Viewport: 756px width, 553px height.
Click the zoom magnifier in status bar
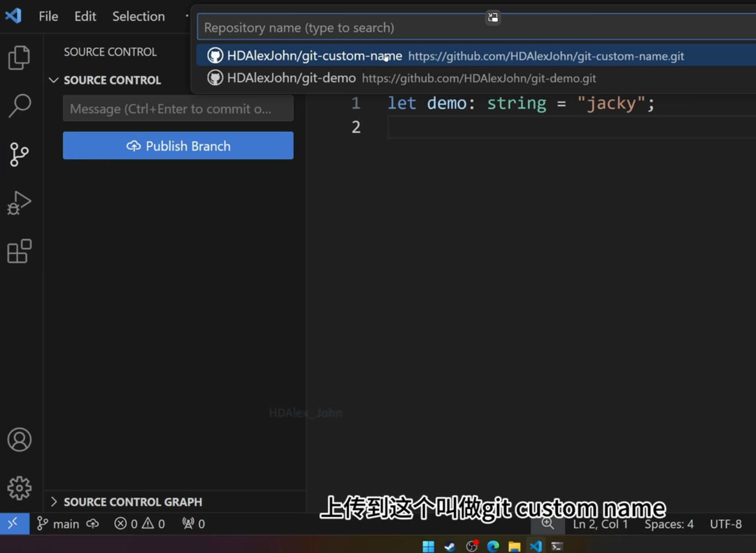click(x=548, y=524)
